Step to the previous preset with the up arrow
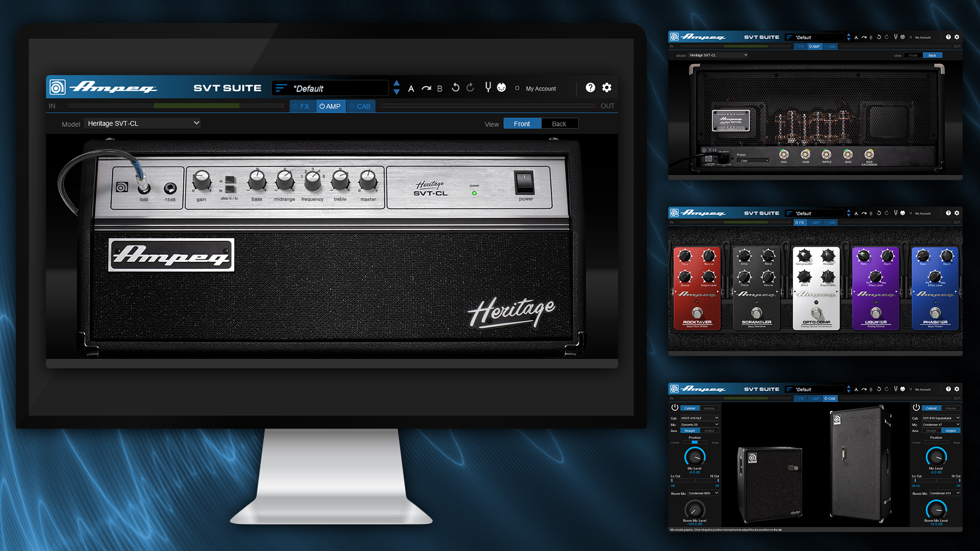Viewport: 980px width, 551px height. [x=397, y=83]
